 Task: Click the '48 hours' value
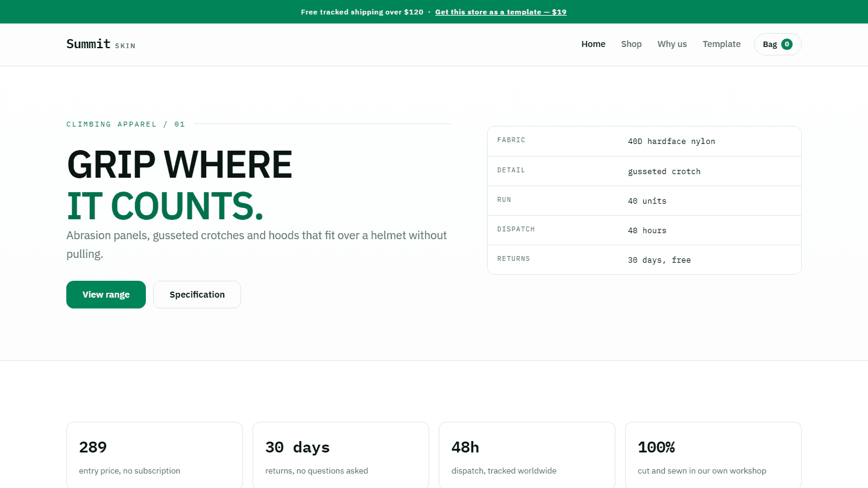pyautogui.click(x=647, y=231)
